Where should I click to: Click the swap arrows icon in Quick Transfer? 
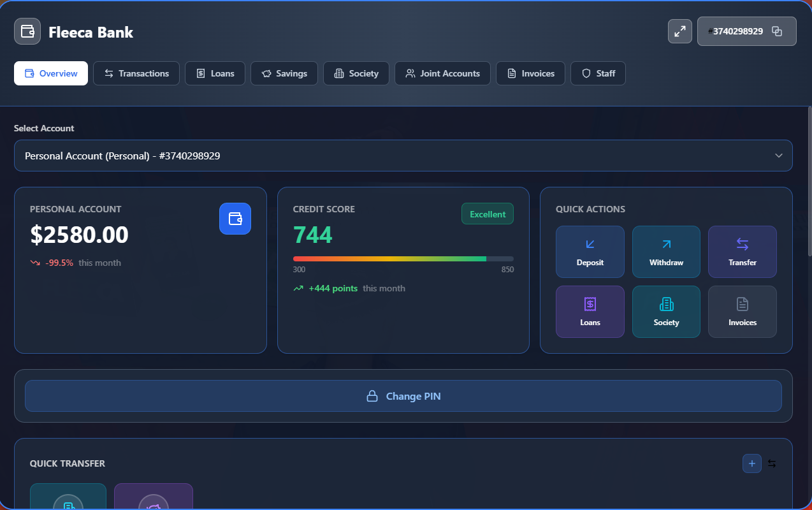[x=772, y=463]
